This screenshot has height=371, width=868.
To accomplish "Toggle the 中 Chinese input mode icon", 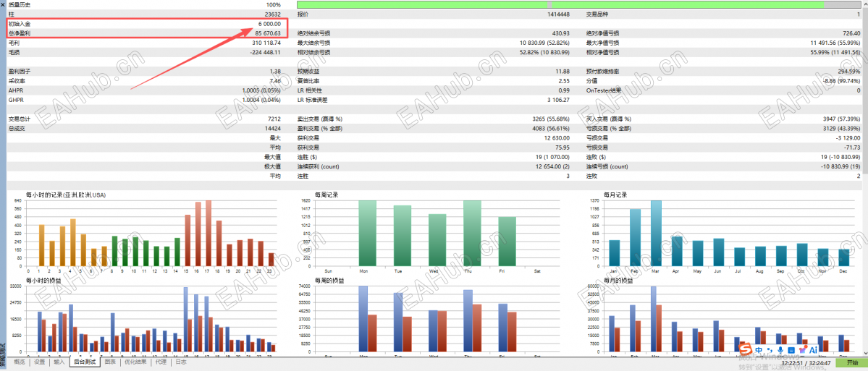I will pyautogui.click(x=759, y=350).
